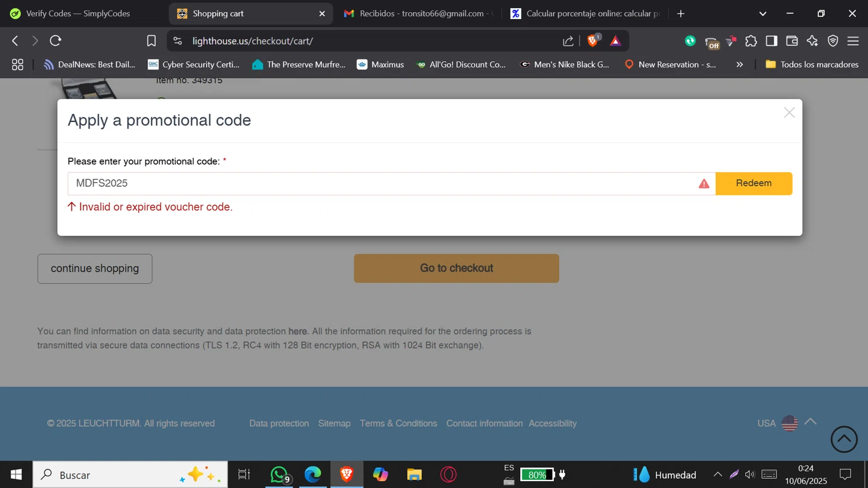
Task: Open the Extensions puzzle icon
Action: pos(751,40)
